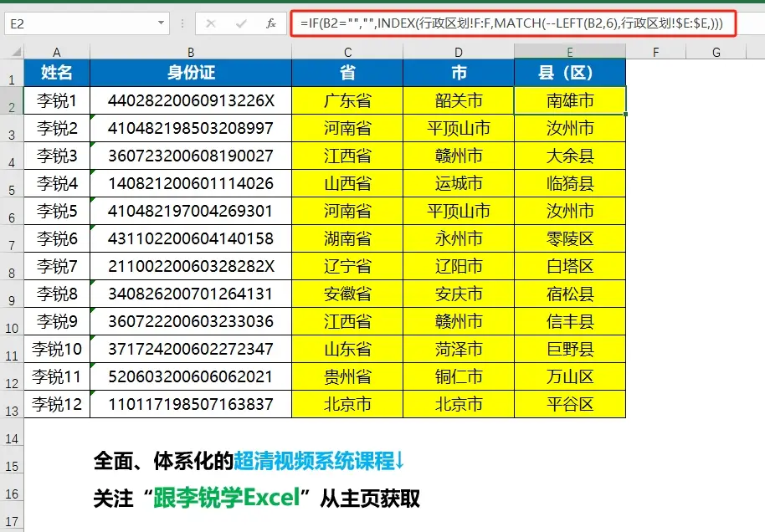Select column G header
The height and width of the screenshot is (532, 765).
716,51
